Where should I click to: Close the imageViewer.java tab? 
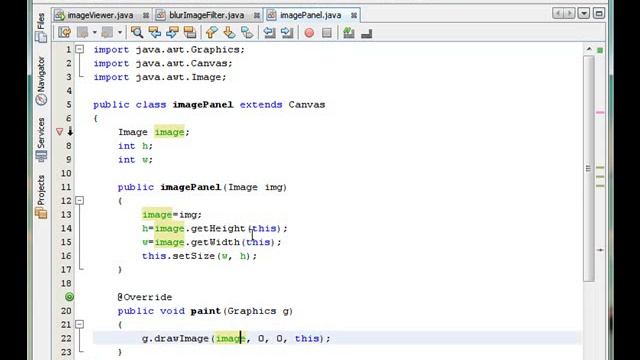(146, 16)
